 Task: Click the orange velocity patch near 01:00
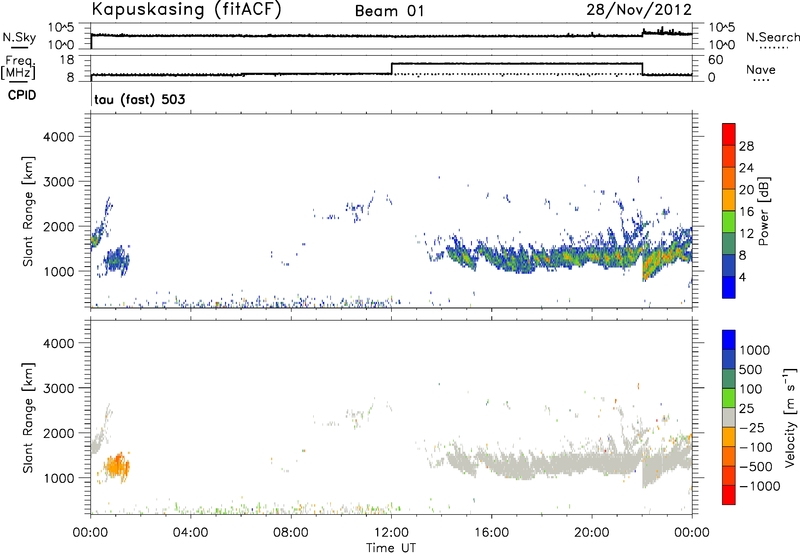117,467
